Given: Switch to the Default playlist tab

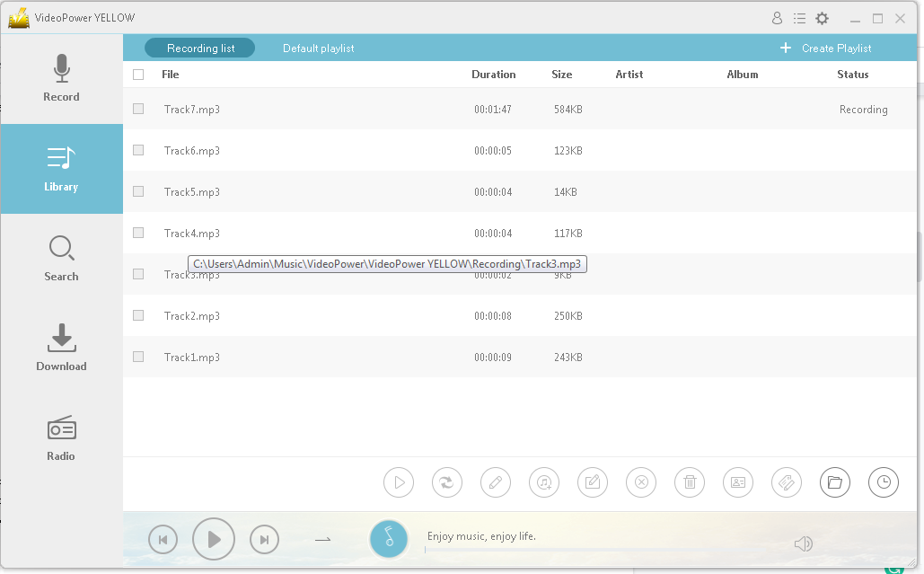Looking at the screenshot, I should [318, 48].
